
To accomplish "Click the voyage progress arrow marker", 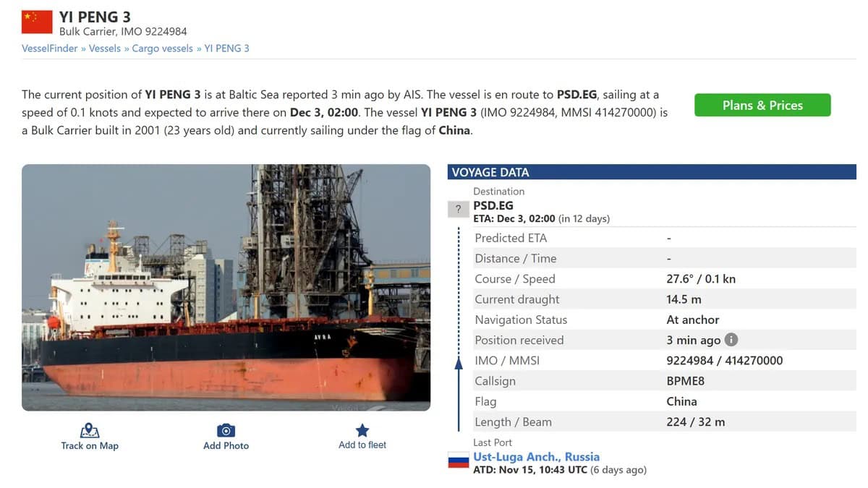I will [459, 364].
